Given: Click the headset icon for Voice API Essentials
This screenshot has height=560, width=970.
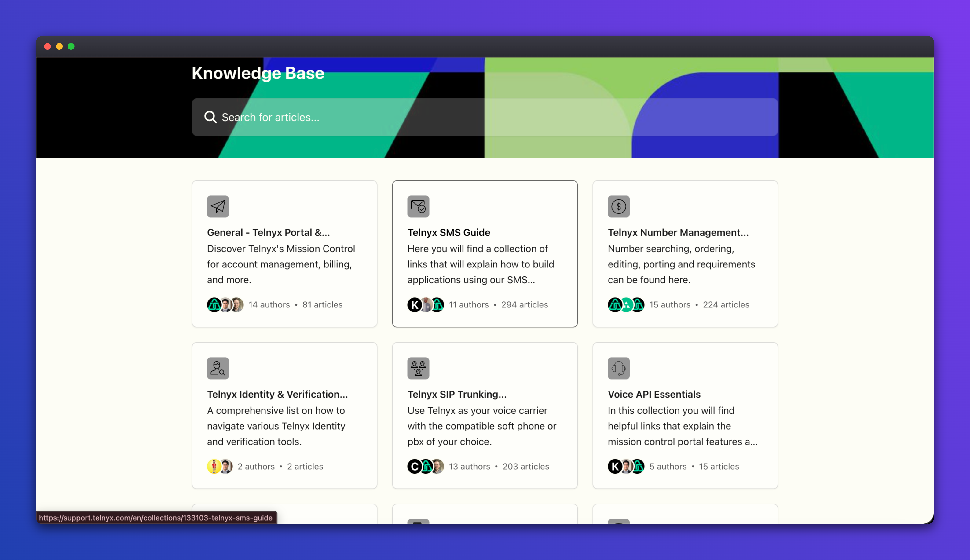Looking at the screenshot, I should 618,368.
